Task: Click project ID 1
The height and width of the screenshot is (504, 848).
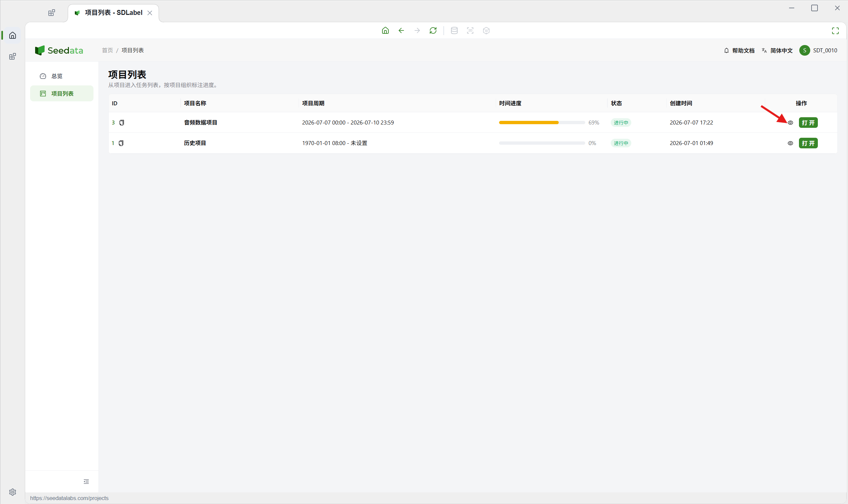Action: [x=113, y=143]
